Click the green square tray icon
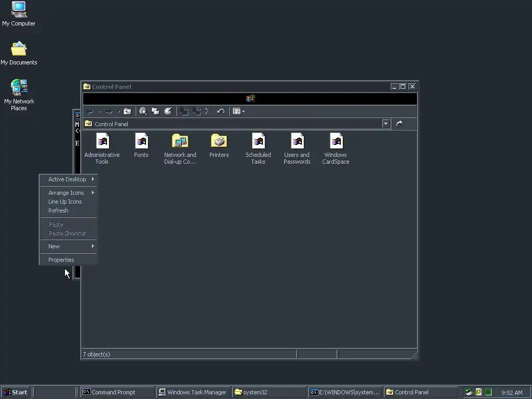The height and width of the screenshot is (399, 532). (x=488, y=392)
